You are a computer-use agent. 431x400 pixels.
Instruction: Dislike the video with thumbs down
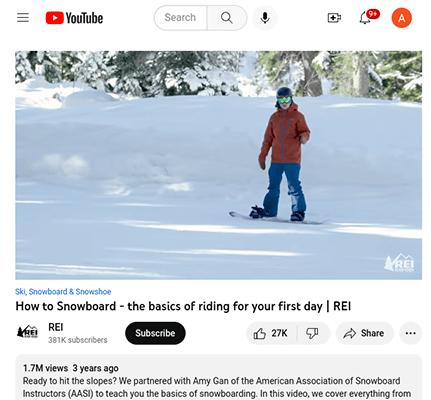coord(313,333)
